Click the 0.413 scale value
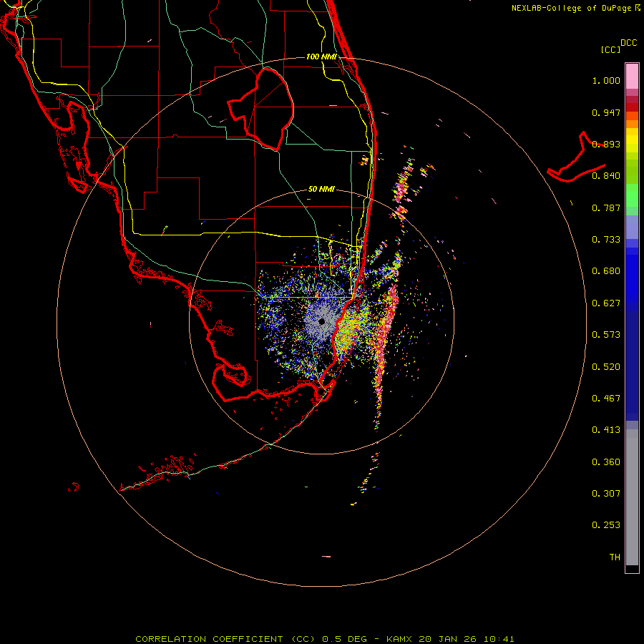 pos(606,430)
